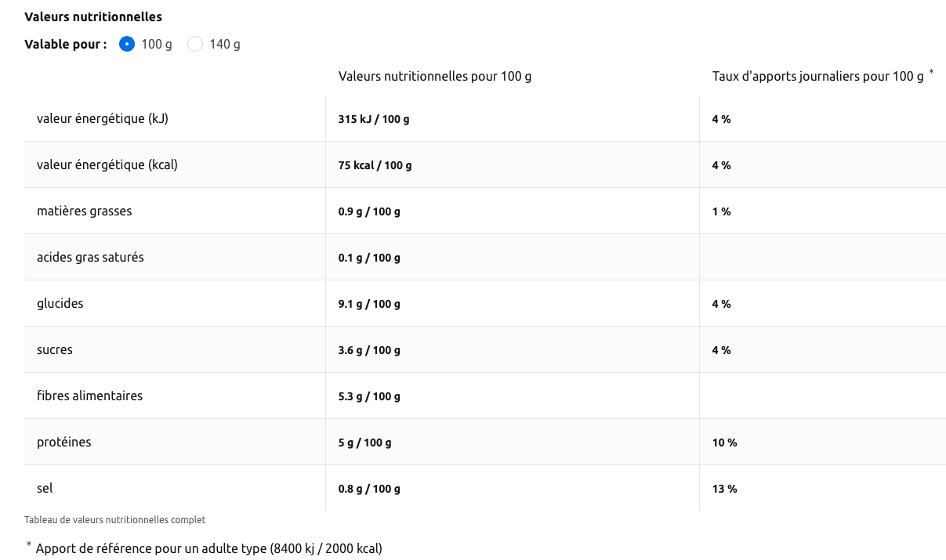946x560 pixels.
Task: Click the "acides gras saturés" row label
Action: point(90,258)
